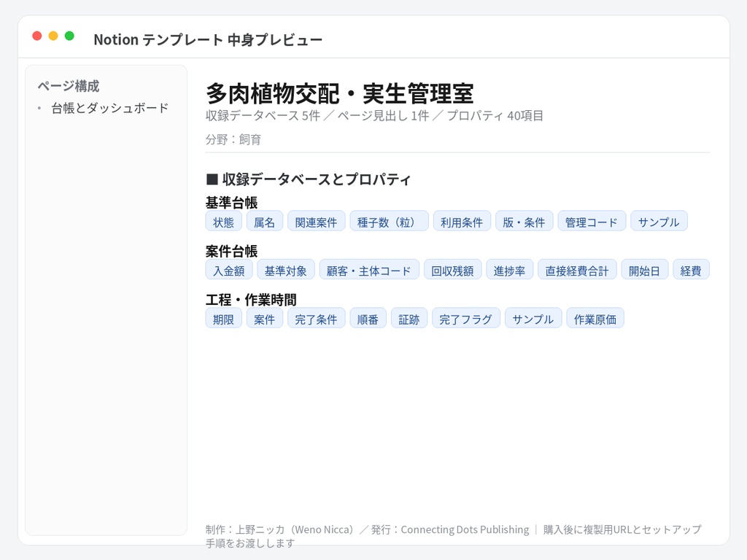Select the 利用条件 tag
Image resolution: width=747 pixels, height=560 pixels.
pyautogui.click(x=462, y=221)
